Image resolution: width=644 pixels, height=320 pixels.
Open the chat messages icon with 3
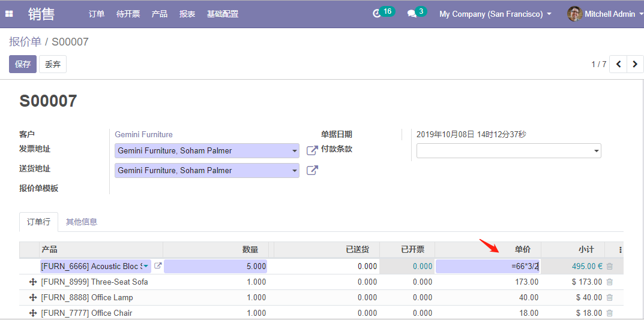coord(412,13)
